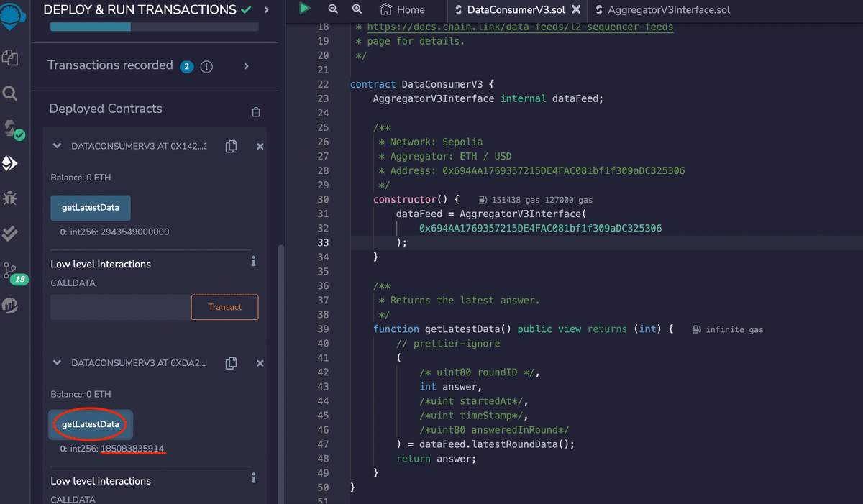
Task: Open the Solidity compiler plugin icon
Action: click(13, 129)
